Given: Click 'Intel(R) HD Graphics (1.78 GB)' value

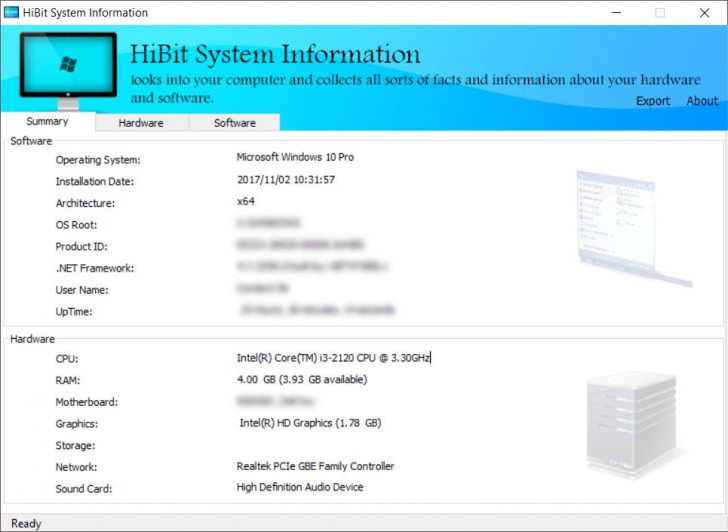Looking at the screenshot, I should (310, 423).
